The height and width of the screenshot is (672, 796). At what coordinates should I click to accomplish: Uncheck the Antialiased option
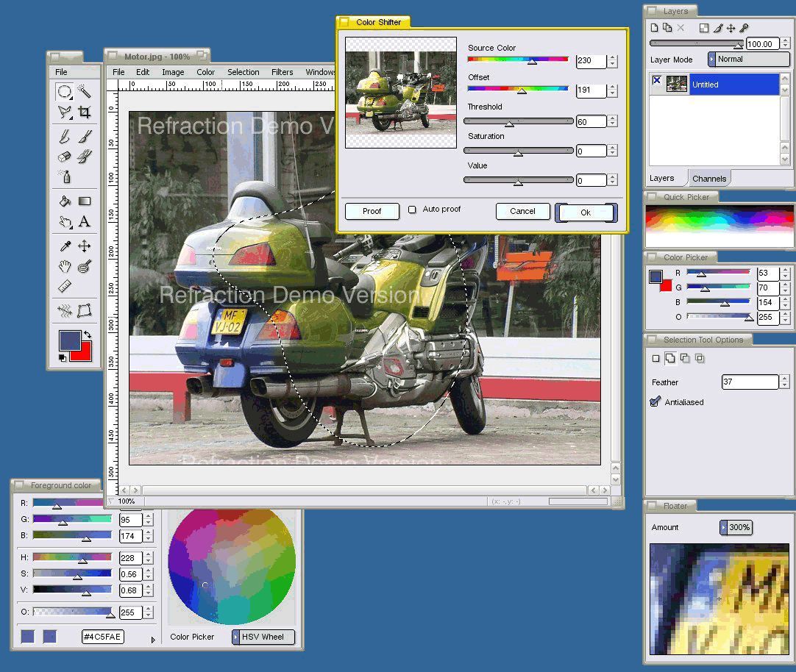tap(655, 402)
